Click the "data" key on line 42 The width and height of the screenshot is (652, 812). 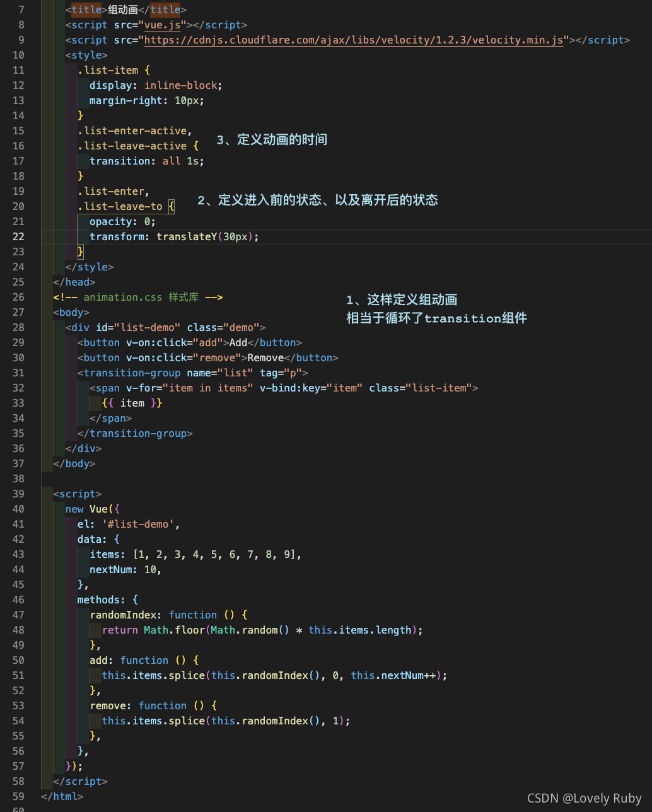tap(90, 539)
